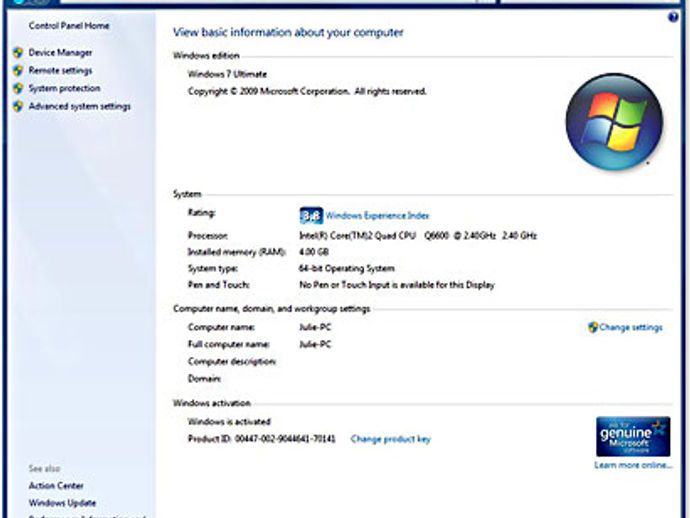690x518 pixels.
Task: Click the Windows is activated text
Action: (x=229, y=422)
